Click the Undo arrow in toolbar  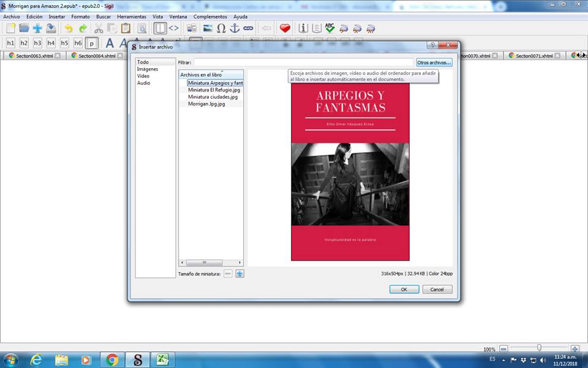pos(69,28)
